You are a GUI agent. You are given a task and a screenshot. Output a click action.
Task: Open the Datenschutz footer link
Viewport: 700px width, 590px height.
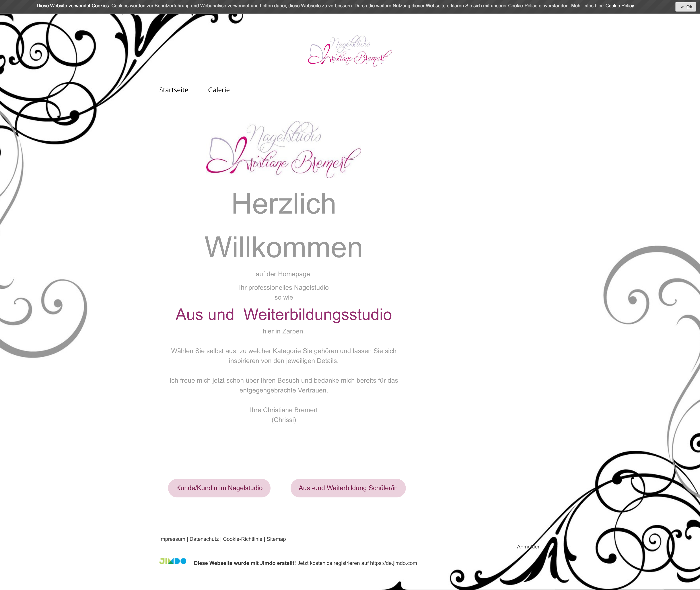204,539
